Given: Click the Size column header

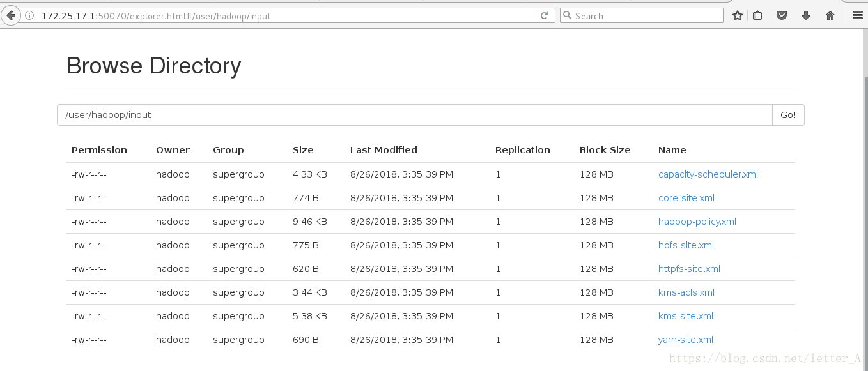Looking at the screenshot, I should [303, 150].
